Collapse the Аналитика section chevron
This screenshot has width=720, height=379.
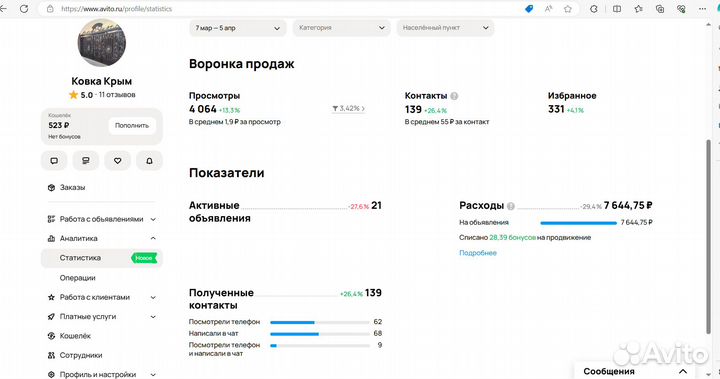pos(153,238)
